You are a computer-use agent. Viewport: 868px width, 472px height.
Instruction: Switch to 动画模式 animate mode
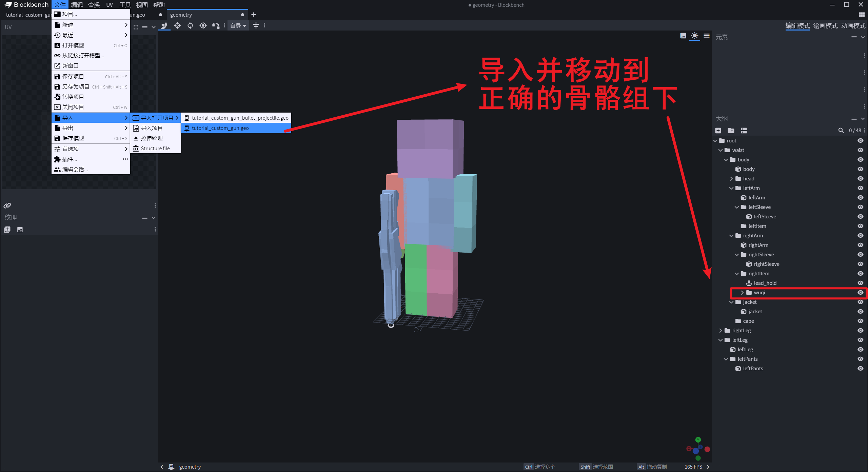click(853, 26)
